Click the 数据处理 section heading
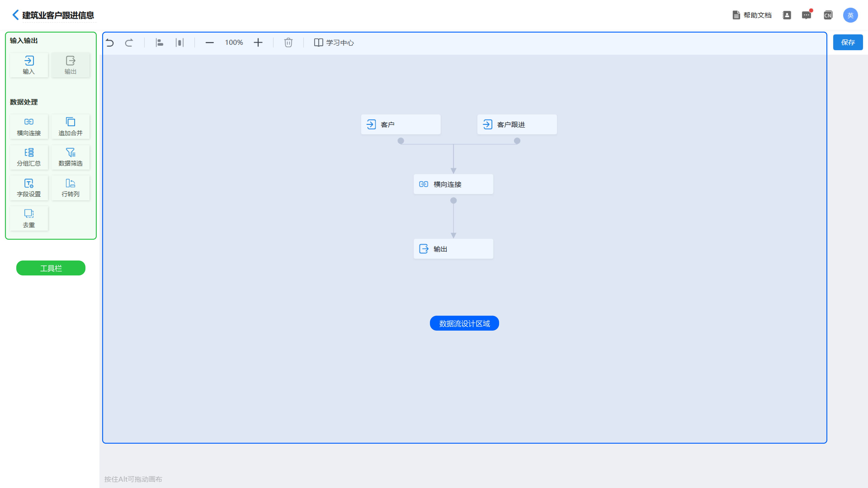The image size is (868, 488). (x=24, y=102)
